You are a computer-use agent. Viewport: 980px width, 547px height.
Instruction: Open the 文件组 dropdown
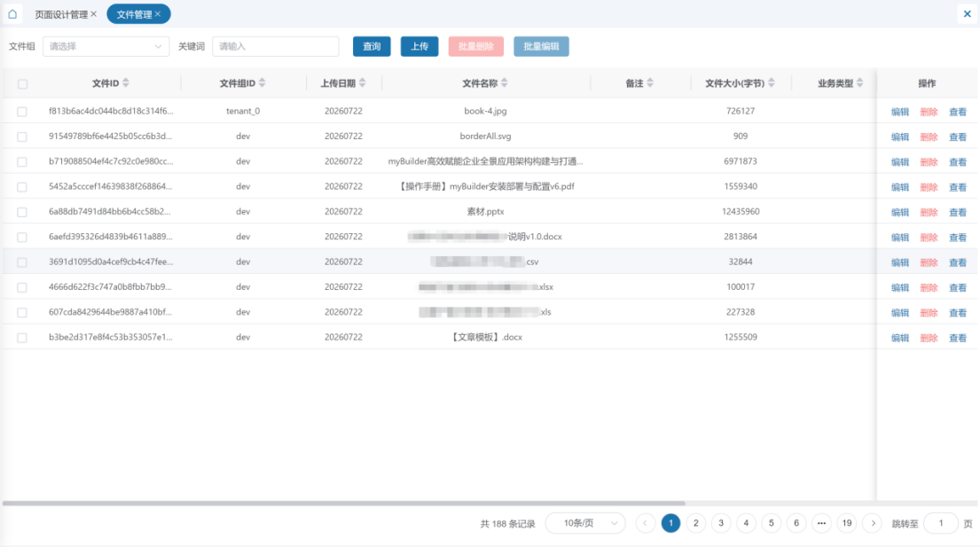tap(106, 46)
